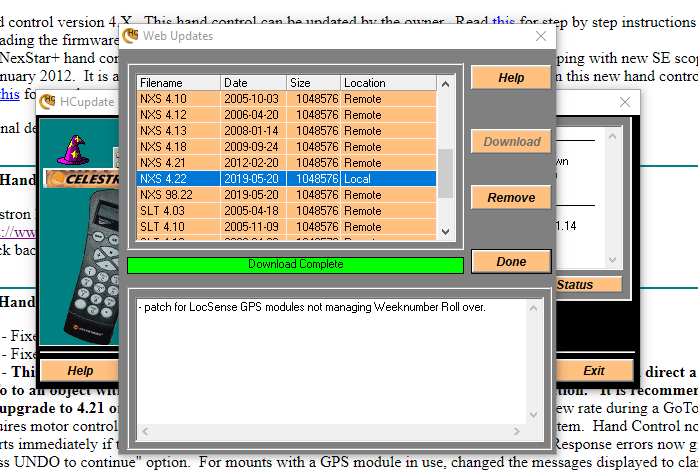This screenshot has height=470, width=698.
Task: Click the Download button in Web Updates
Action: (511, 142)
